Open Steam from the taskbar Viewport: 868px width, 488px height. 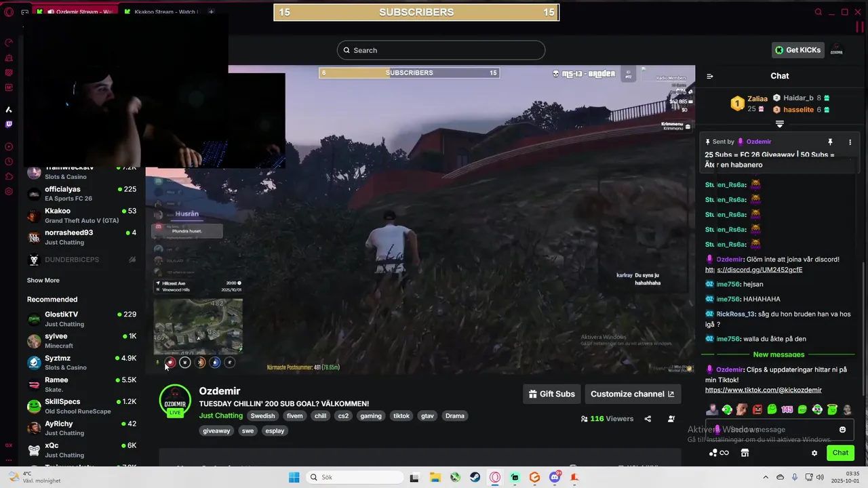point(475,477)
